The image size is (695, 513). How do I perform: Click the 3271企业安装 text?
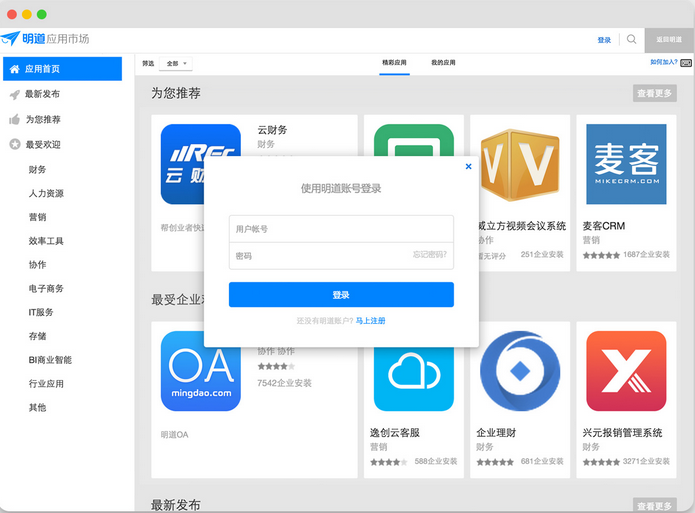coord(646,462)
